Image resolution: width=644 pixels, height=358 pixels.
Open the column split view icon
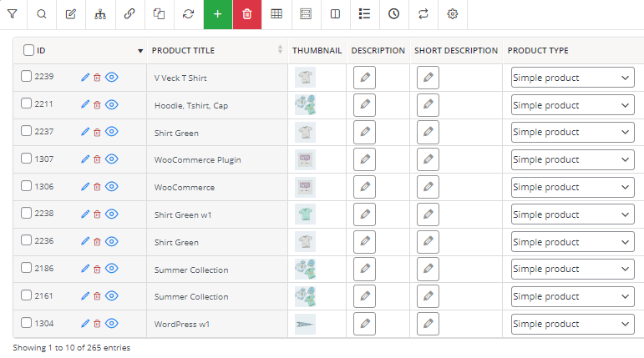pos(335,14)
